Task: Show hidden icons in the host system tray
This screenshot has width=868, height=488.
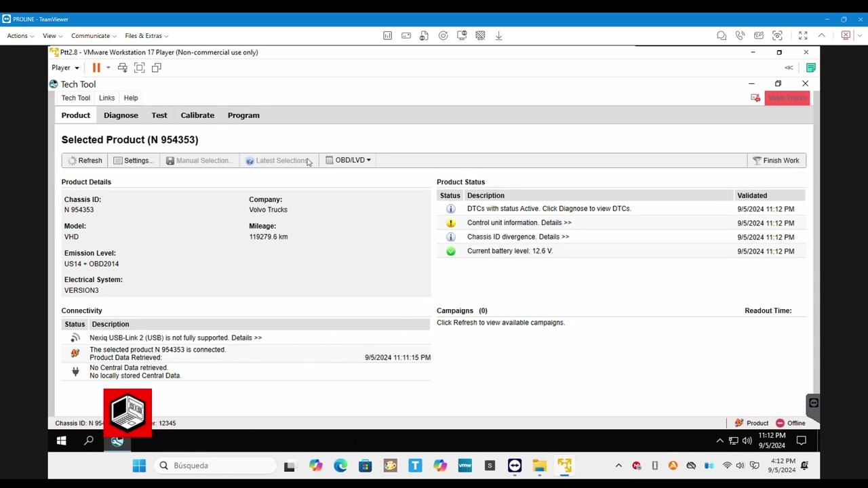Action: [x=618, y=466]
